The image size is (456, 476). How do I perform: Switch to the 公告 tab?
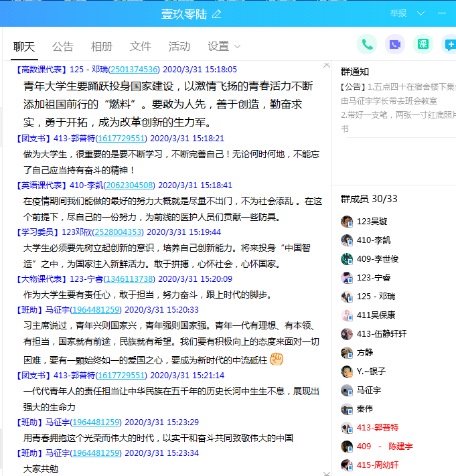[63, 46]
